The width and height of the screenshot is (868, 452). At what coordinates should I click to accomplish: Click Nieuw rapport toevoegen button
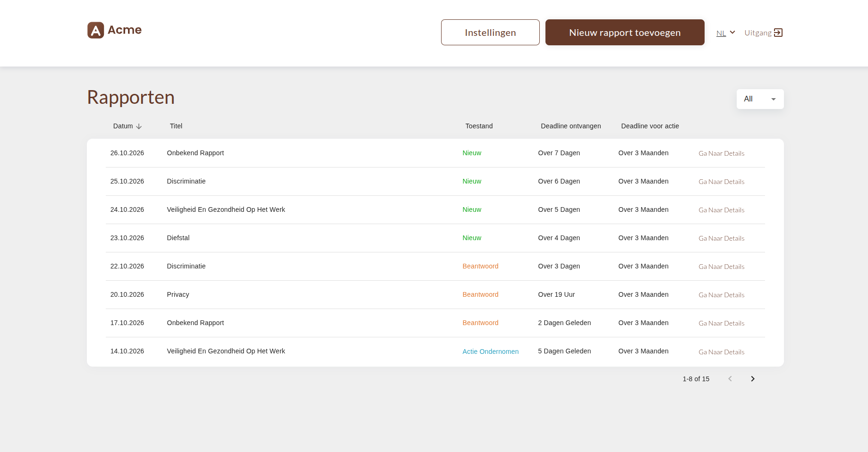(x=625, y=33)
